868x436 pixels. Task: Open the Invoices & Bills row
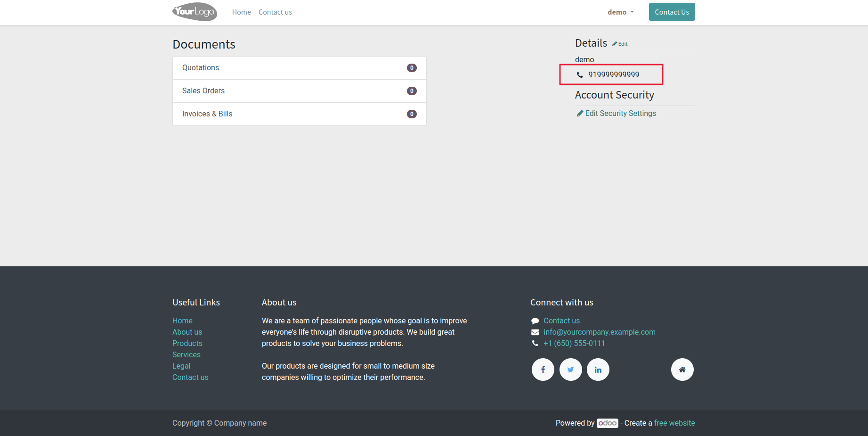299,114
